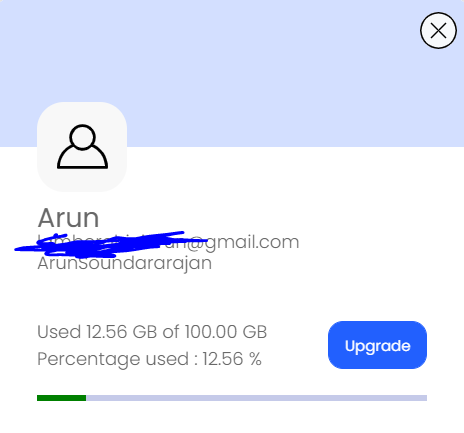This screenshot has width=464, height=433.
Task: Click the 'of' word between storage values
Action: [x=171, y=332]
